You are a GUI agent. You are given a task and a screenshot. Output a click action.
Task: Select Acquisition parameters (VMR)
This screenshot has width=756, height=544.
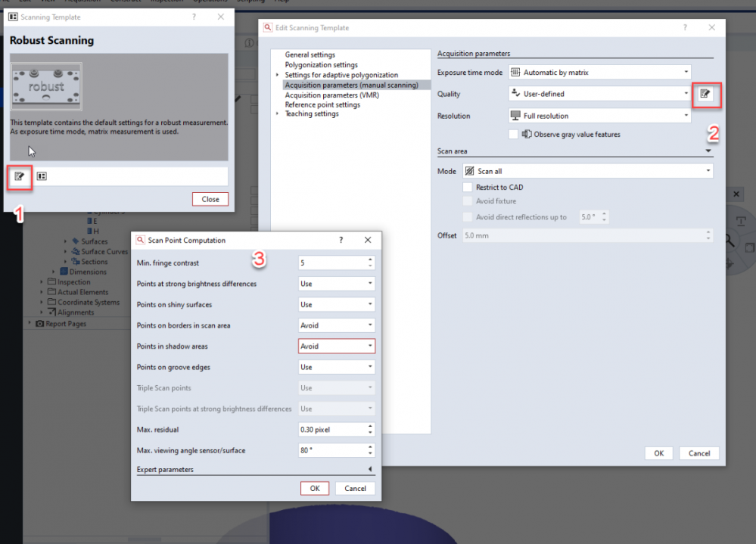(x=331, y=95)
